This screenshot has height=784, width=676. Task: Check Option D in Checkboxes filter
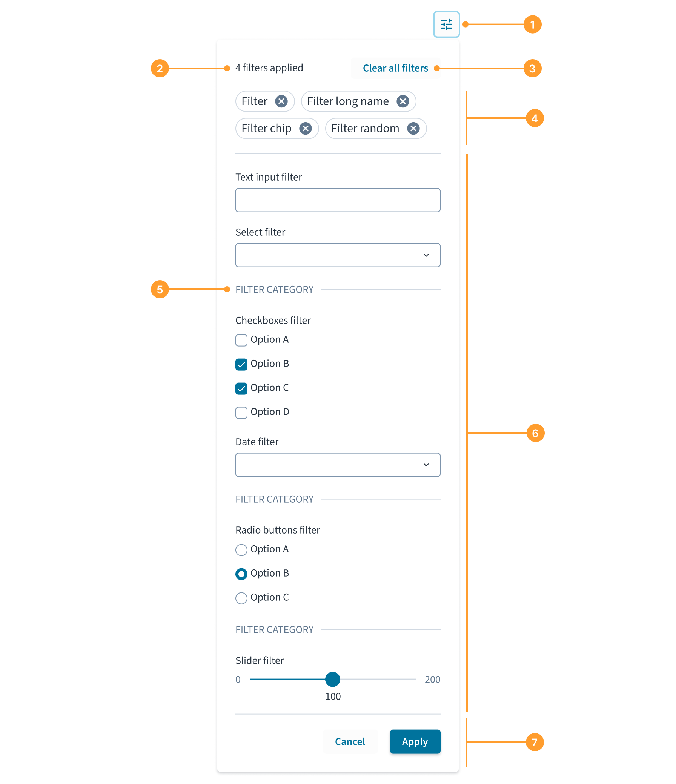241,413
